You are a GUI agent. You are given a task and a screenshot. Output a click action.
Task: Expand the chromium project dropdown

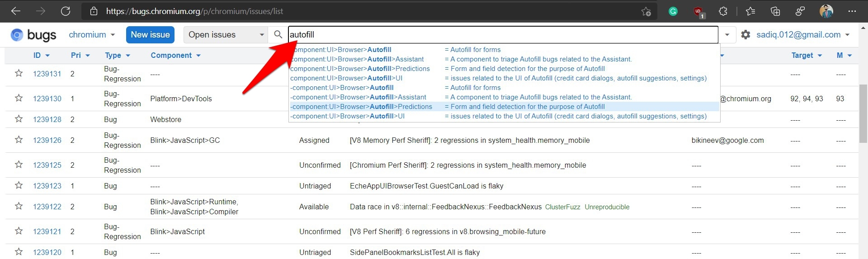point(92,35)
